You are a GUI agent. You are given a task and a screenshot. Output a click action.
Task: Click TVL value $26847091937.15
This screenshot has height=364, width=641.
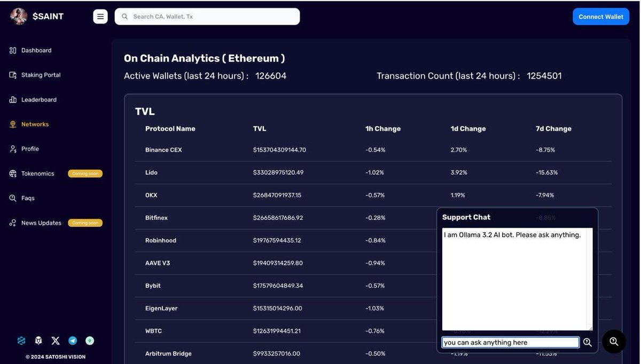tap(277, 195)
